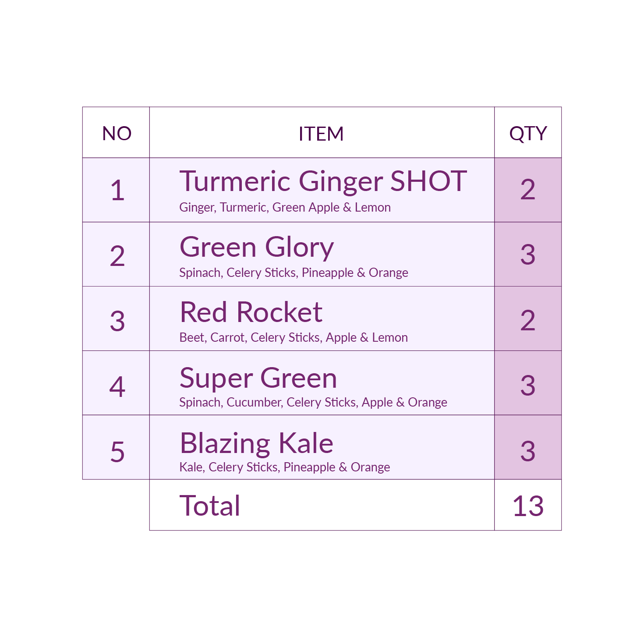
Task: Select the Super Green item name
Action: pyautogui.click(x=258, y=378)
